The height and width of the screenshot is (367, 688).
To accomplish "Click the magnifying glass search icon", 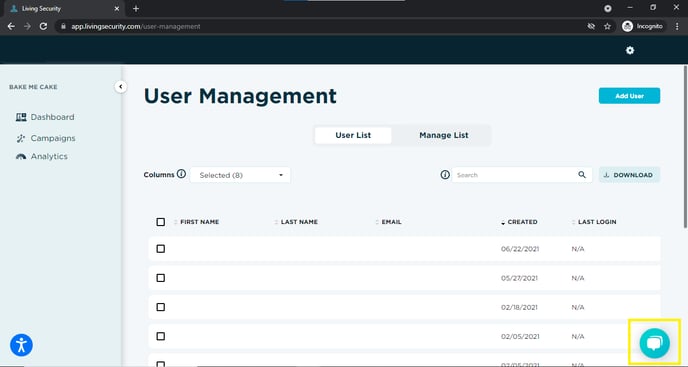I will [x=582, y=175].
